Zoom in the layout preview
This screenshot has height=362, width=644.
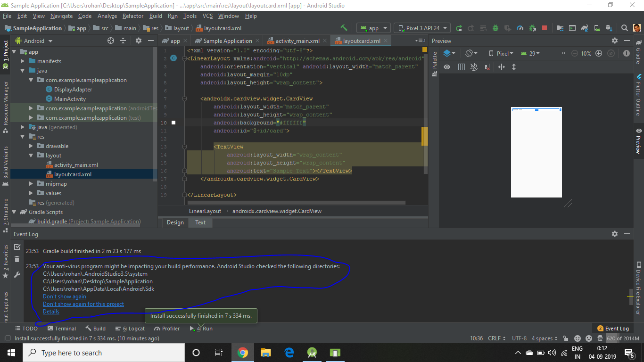[599, 53]
